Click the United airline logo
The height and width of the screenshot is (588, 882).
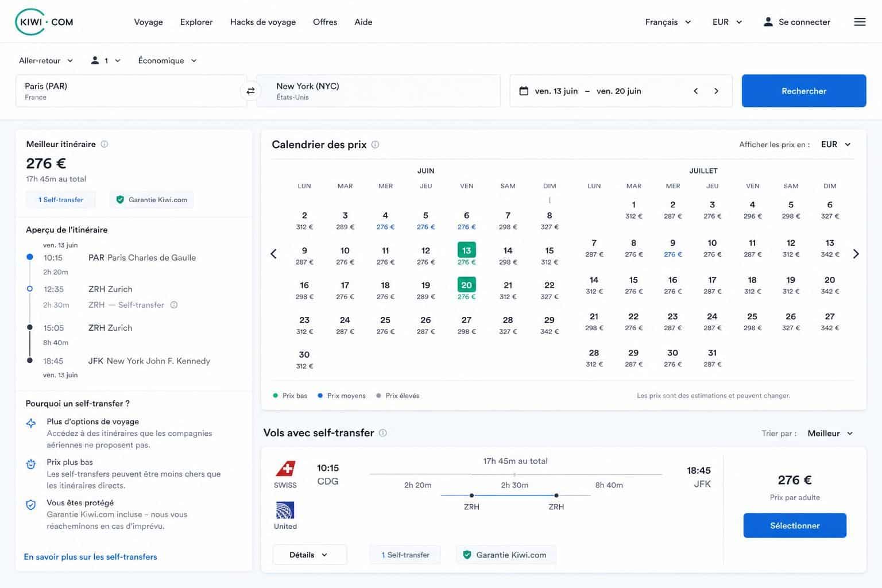pyautogui.click(x=285, y=510)
